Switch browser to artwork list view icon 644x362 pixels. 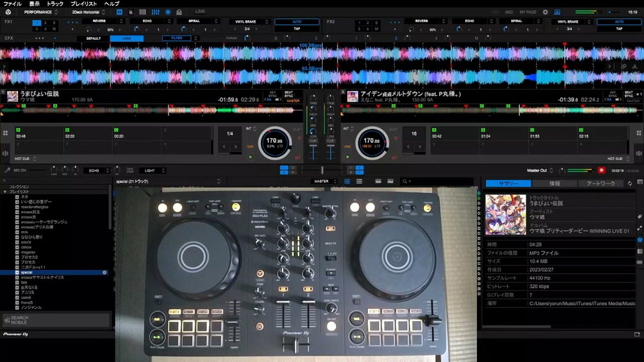(x=359, y=181)
